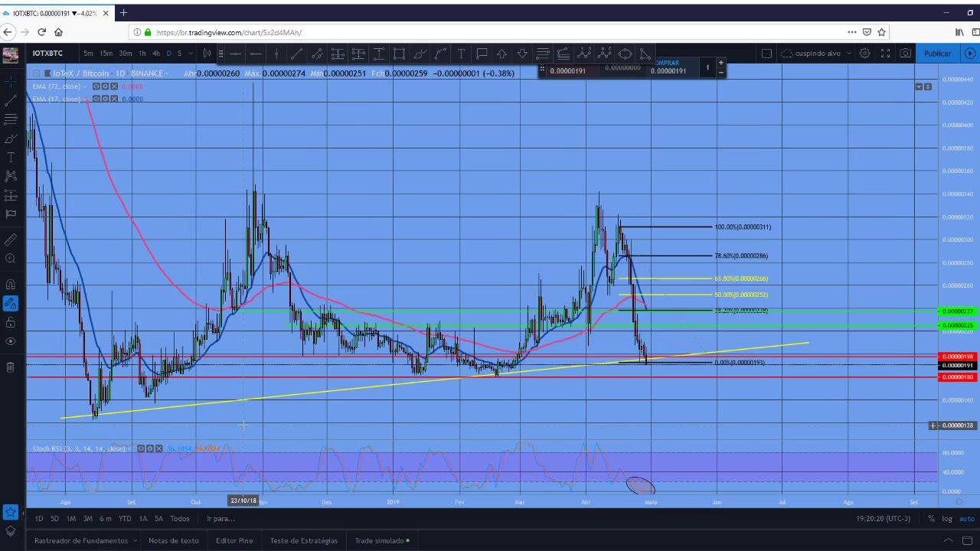
Task: Pick vertical line from floating drawing toolbar
Action: [x=276, y=54]
